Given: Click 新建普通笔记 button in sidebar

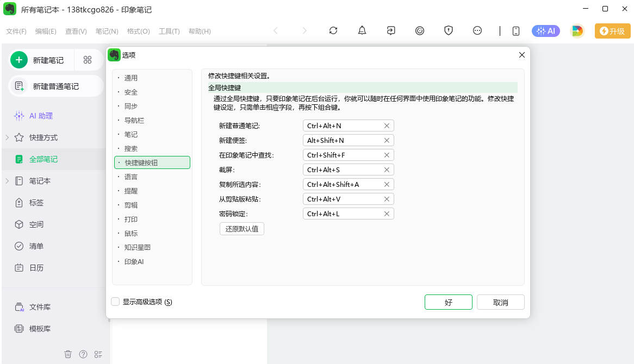Looking at the screenshot, I should click(x=56, y=86).
